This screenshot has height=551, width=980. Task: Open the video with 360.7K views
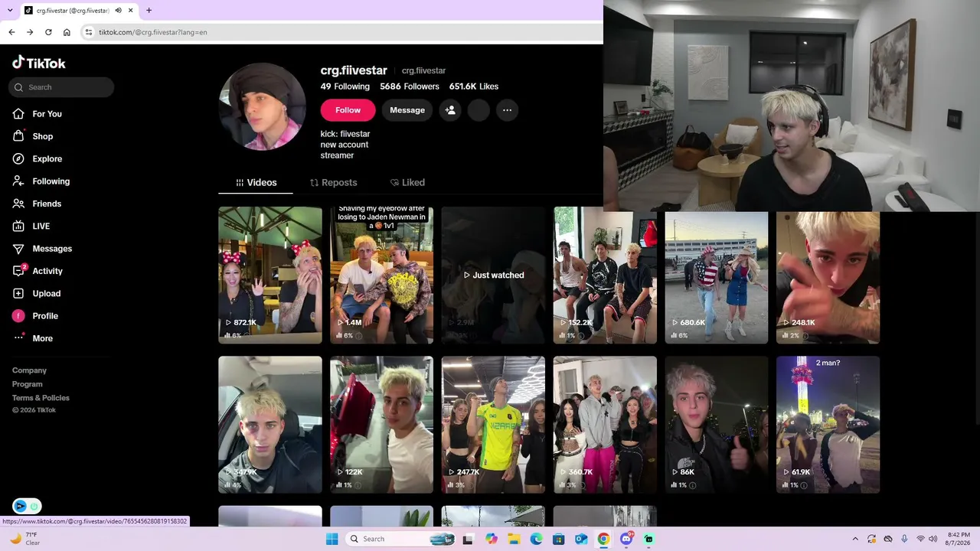click(x=605, y=425)
